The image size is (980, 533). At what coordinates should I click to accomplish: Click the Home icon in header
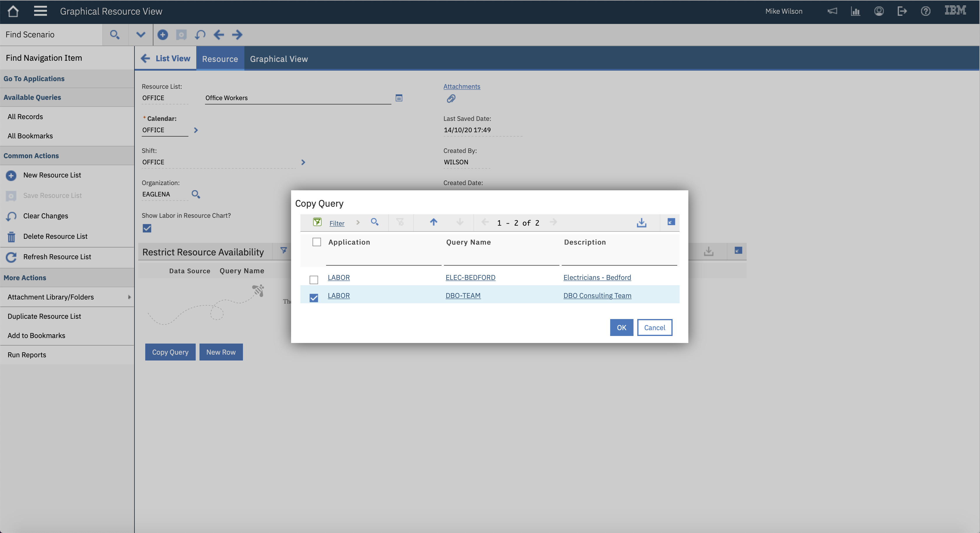coord(13,11)
